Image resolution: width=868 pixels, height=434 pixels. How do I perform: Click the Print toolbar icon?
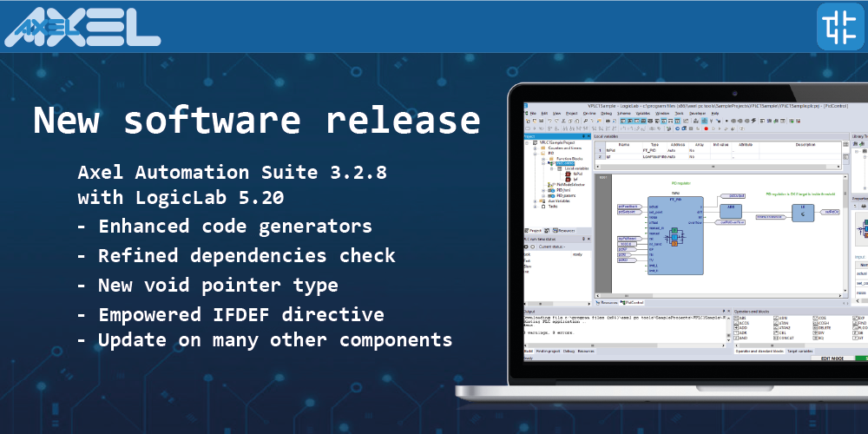608,121
